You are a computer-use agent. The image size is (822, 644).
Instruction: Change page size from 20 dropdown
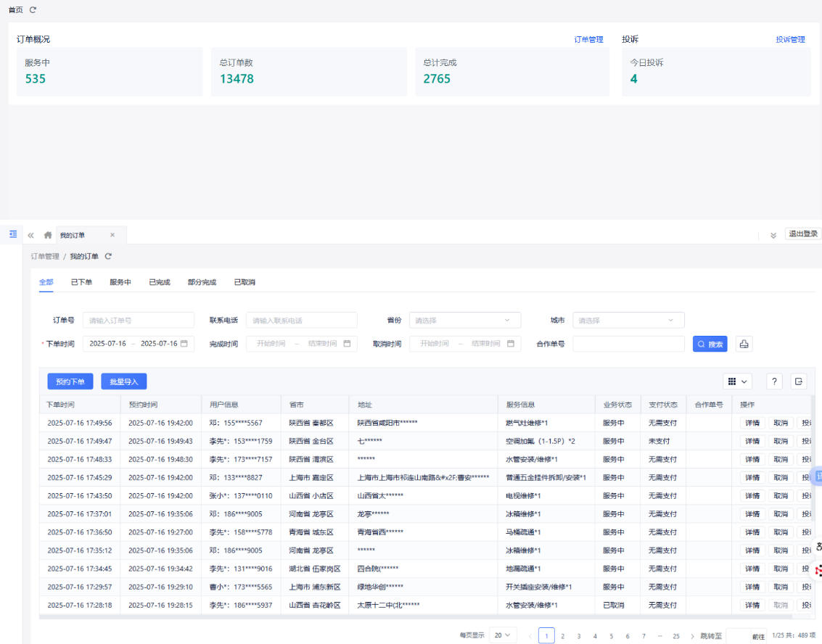(x=503, y=635)
